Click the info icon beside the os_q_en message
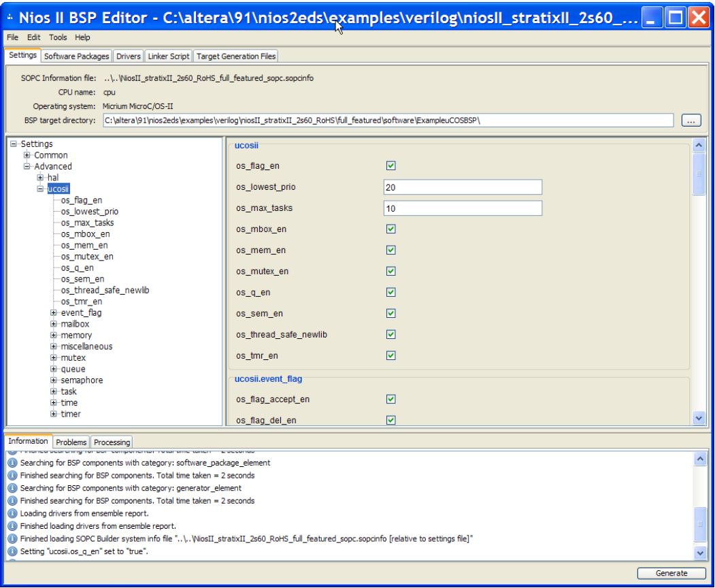This screenshot has height=588, width=715. tap(12, 551)
